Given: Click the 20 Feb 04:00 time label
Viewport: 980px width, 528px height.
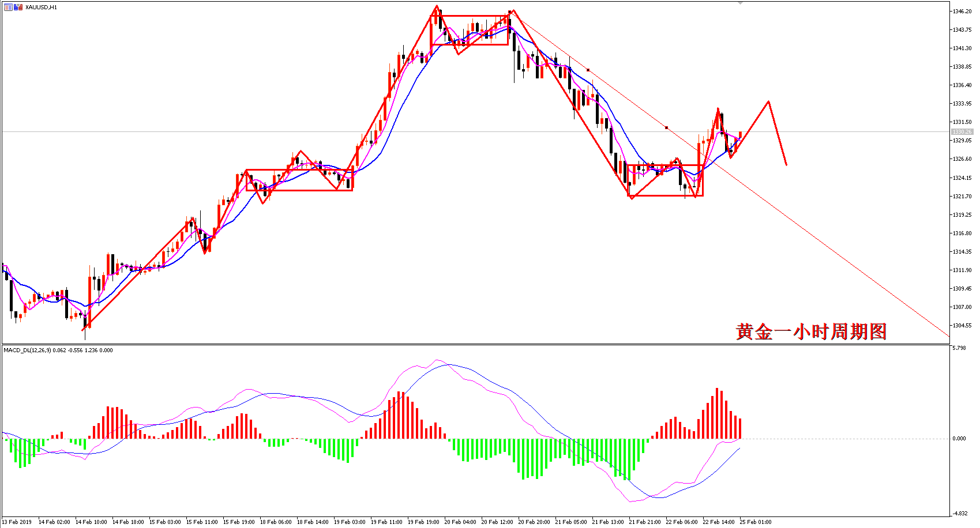Looking at the screenshot, I should click(x=460, y=522).
